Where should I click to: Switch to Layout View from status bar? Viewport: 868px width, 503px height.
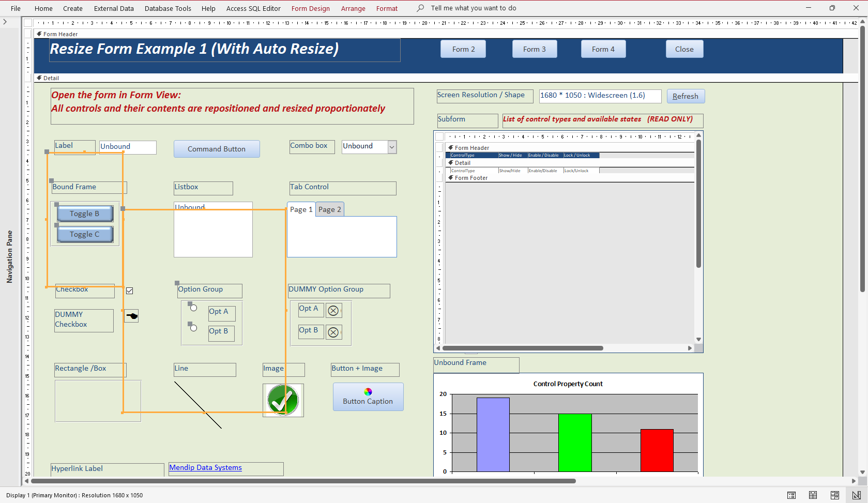click(x=834, y=495)
